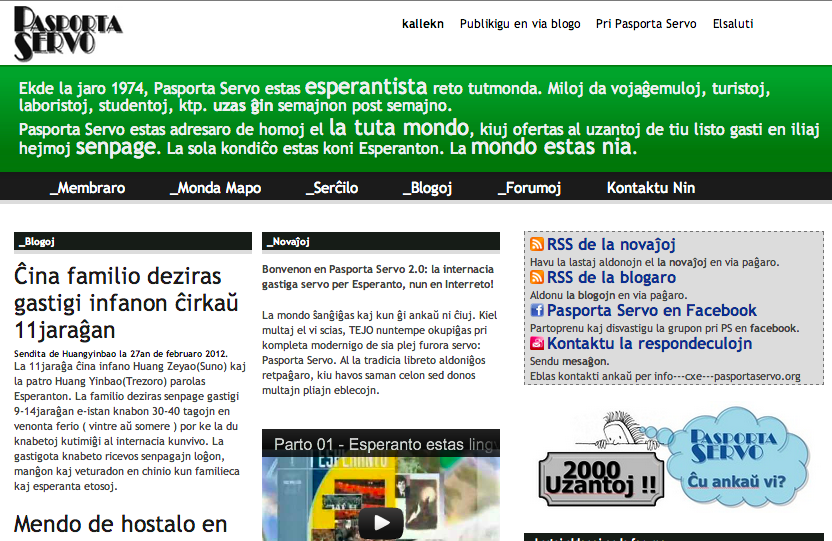Open the '_Membraro' menu item
Screen dimensions: 832x541
[88, 188]
